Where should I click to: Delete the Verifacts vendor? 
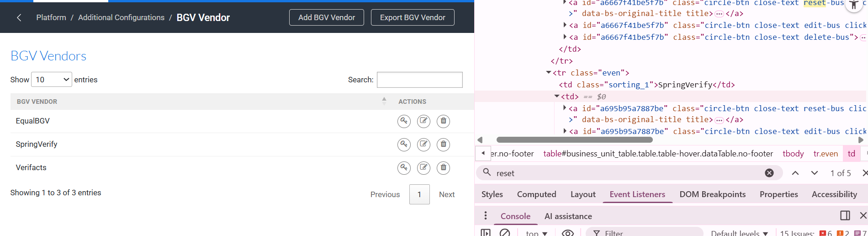coord(443,168)
